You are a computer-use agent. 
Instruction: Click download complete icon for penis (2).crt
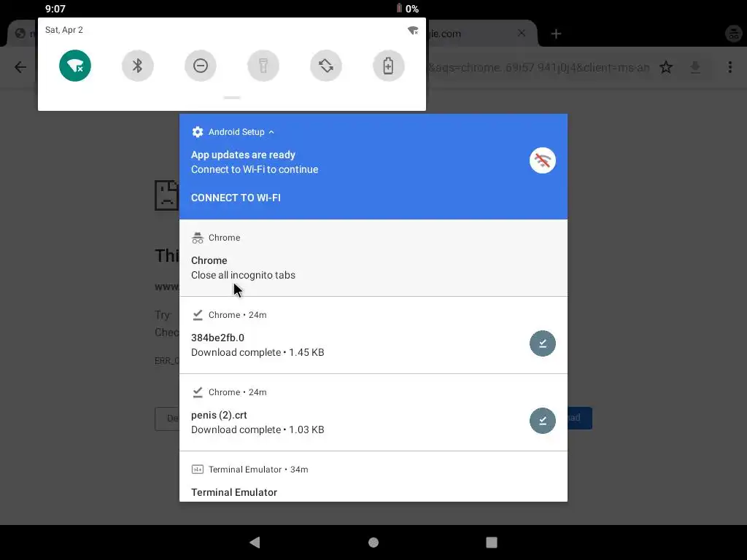point(543,421)
